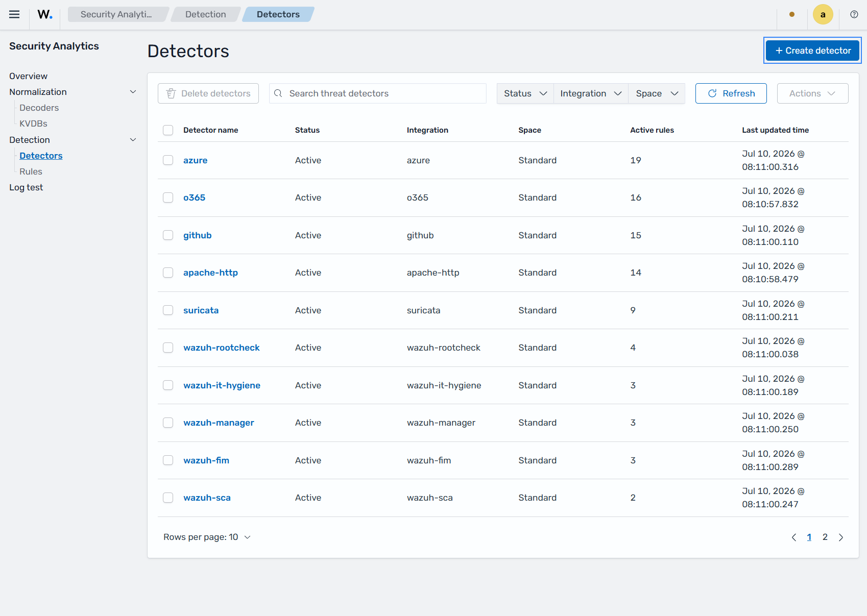Open the Actions dropdown

[x=812, y=93]
